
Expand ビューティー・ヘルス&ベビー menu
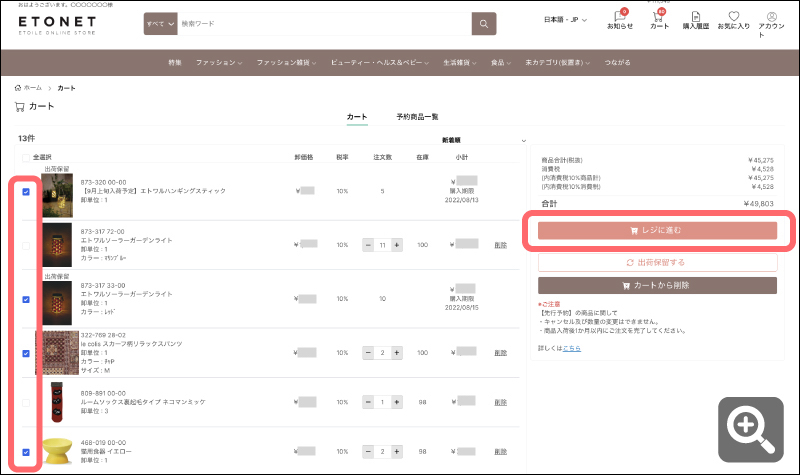tap(380, 63)
